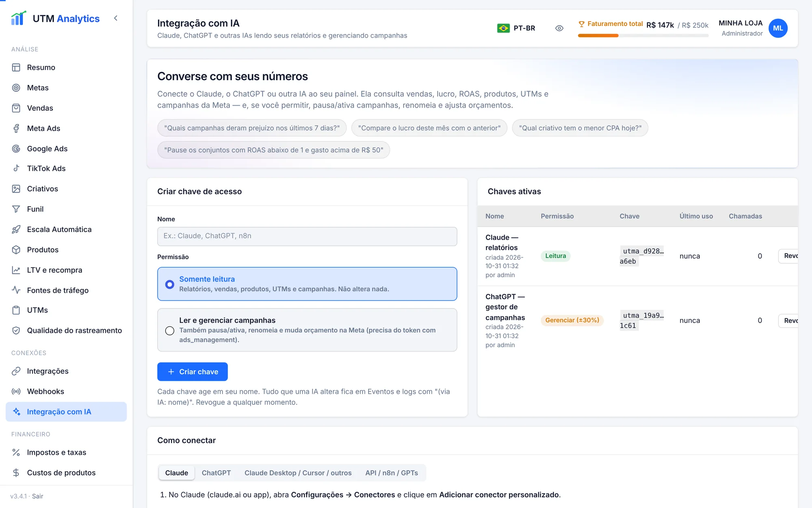The image size is (812, 508).
Task: Click the Qualidade do rastreamento shield icon
Action: tap(16, 330)
